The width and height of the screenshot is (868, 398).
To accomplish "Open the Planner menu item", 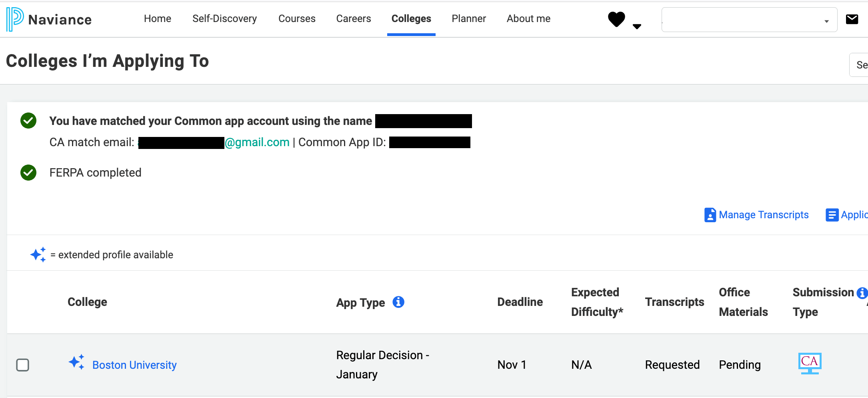I will coord(469,19).
